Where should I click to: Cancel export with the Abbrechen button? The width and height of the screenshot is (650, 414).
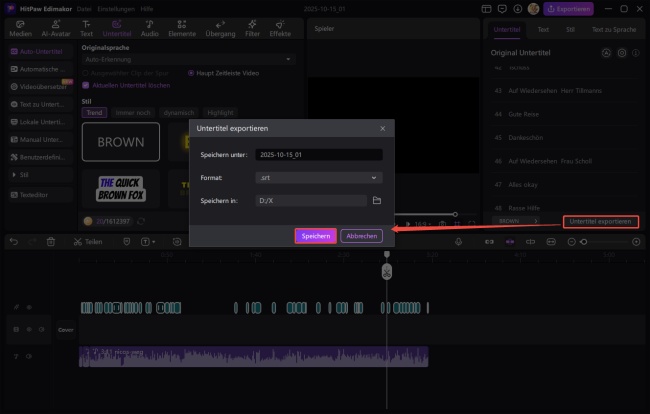pos(361,236)
